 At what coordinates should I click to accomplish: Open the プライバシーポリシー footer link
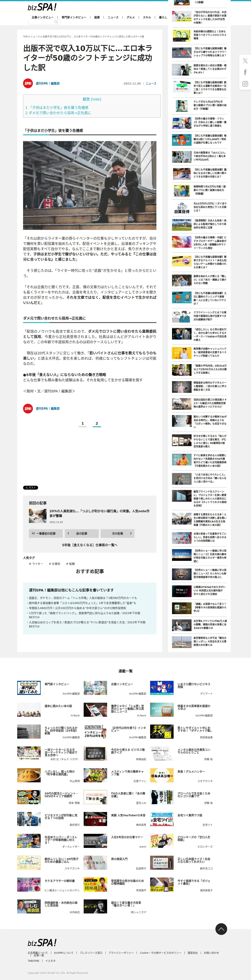121,953
